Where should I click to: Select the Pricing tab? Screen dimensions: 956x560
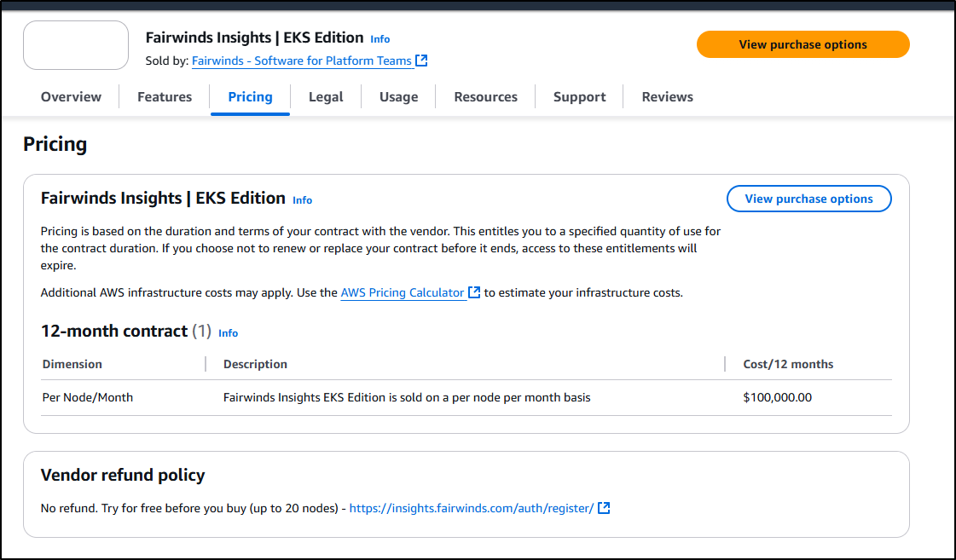click(250, 97)
